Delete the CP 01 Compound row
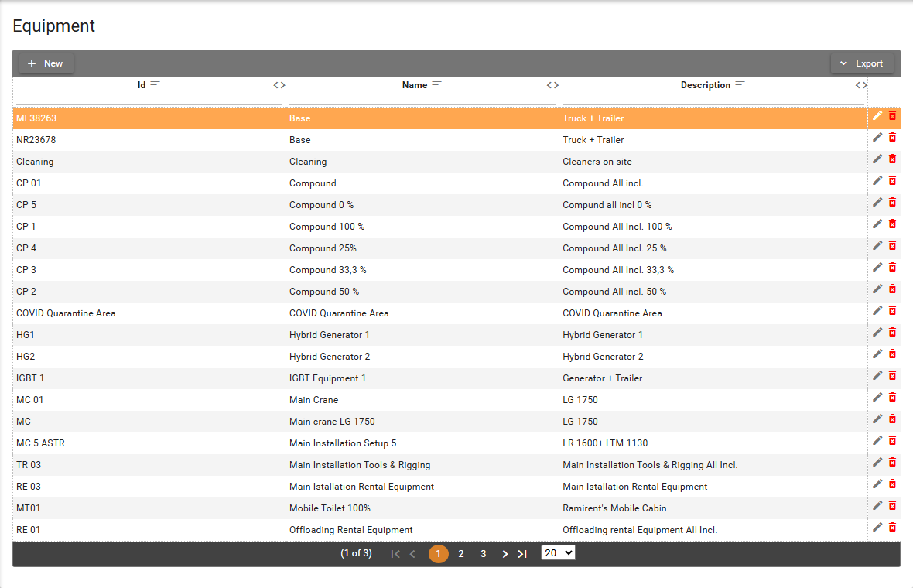Screen dimensions: 913x588 click(892, 180)
